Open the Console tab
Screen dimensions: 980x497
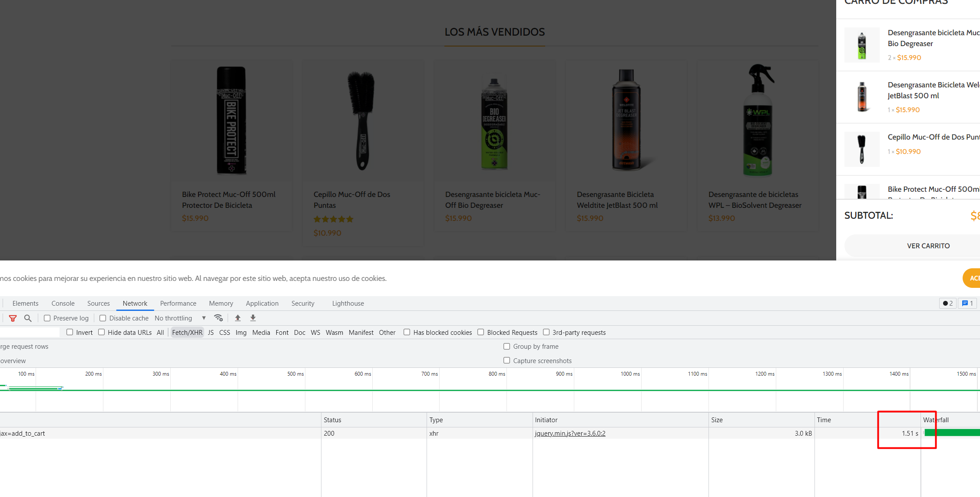[x=63, y=304]
